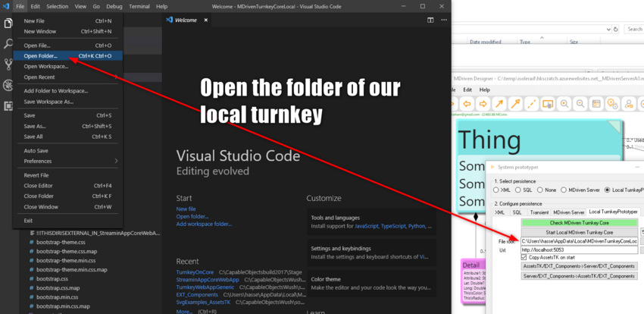Click the File root path input field

(x=579, y=240)
